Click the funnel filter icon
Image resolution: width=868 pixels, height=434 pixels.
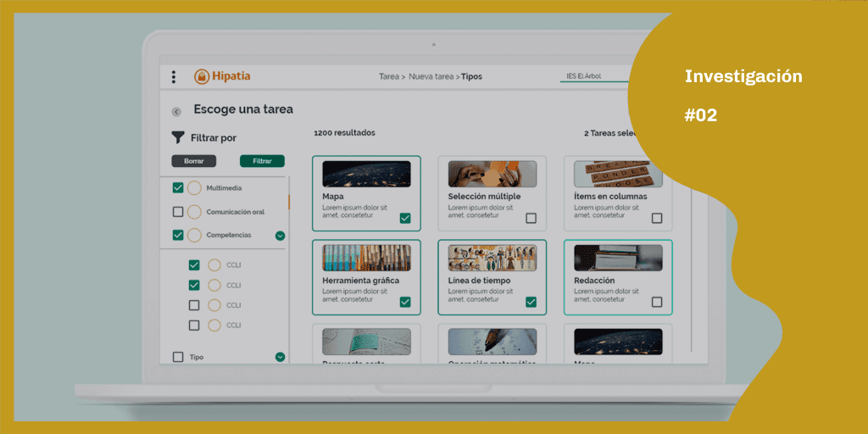[x=178, y=137]
